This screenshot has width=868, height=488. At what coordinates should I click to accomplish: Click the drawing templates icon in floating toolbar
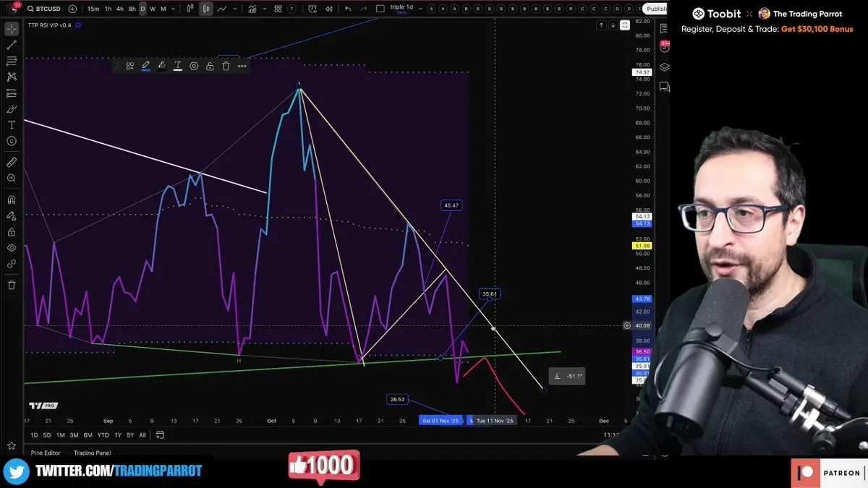coord(129,66)
